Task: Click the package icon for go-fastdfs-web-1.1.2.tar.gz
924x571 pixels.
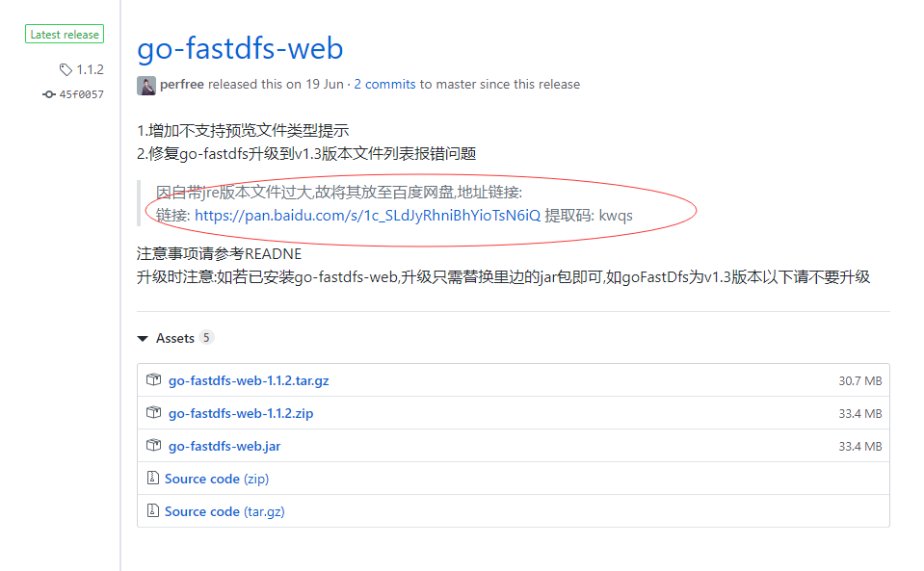Action: 153,379
